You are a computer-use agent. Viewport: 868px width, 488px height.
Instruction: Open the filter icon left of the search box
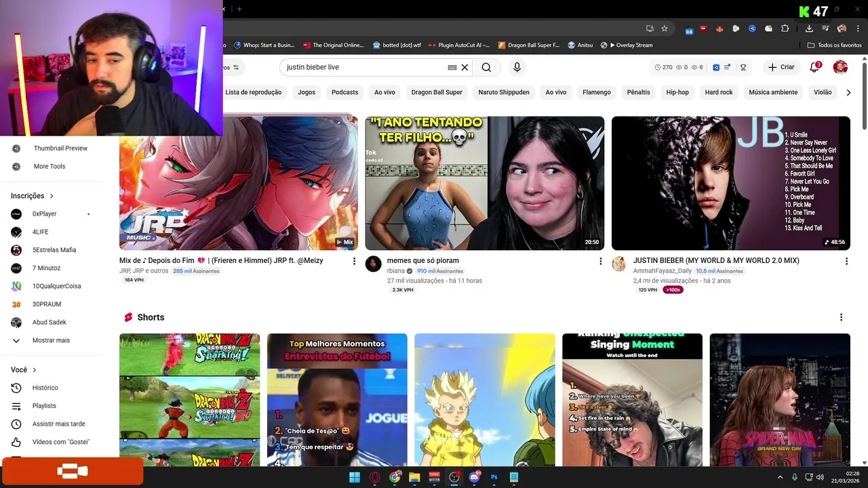coord(236,67)
